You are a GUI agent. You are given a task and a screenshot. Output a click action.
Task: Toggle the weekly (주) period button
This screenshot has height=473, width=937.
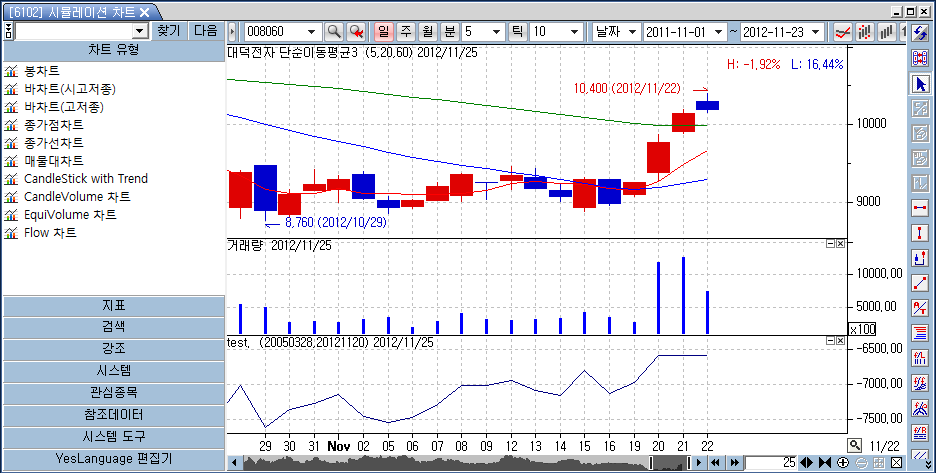(x=406, y=32)
